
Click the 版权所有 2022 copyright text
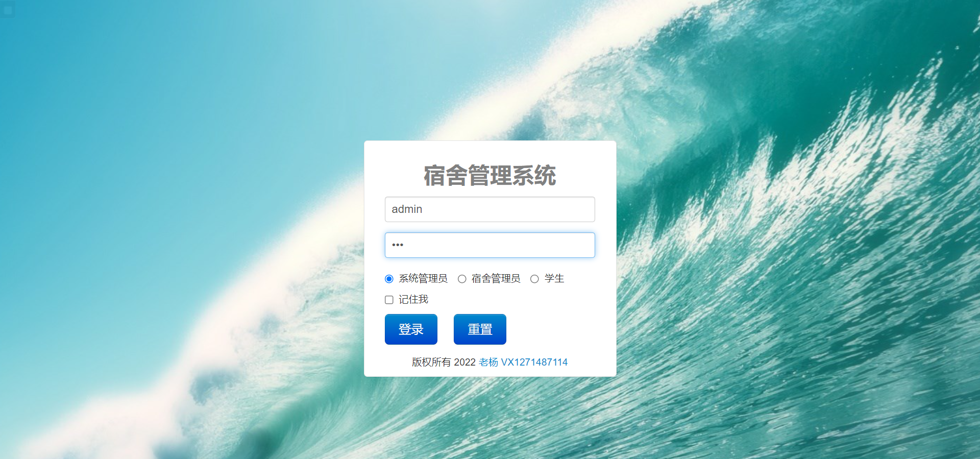444,362
